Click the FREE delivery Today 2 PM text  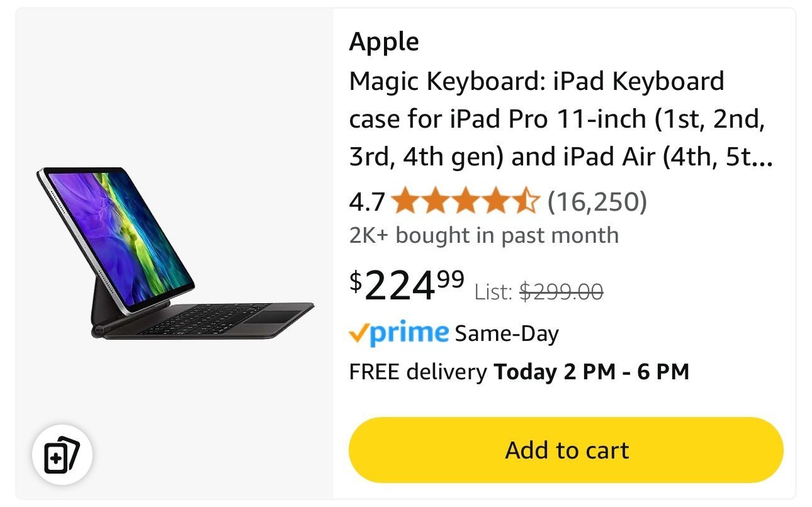519,371
